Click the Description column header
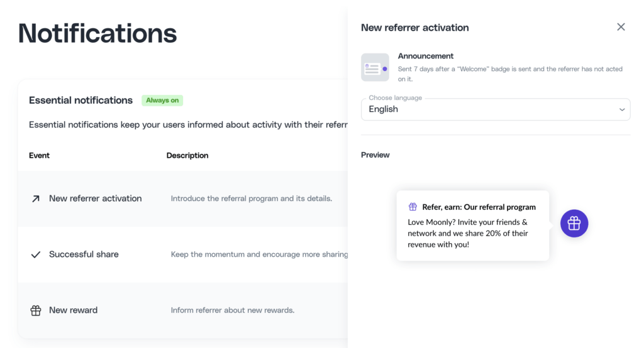Screen dimensions: 644x348 [187, 155]
